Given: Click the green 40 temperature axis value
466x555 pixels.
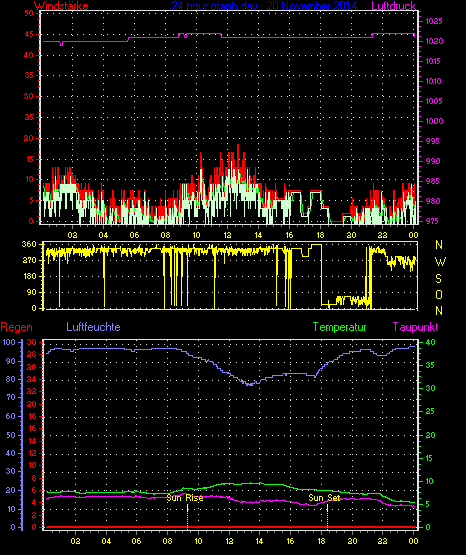Looking at the screenshot, I should click(x=430, y=343).
